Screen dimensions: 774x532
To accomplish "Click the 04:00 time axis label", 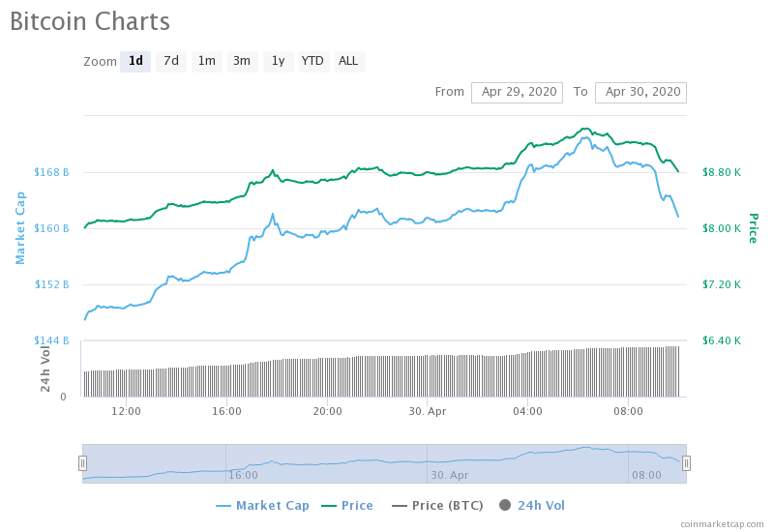I will click(527, 411).
